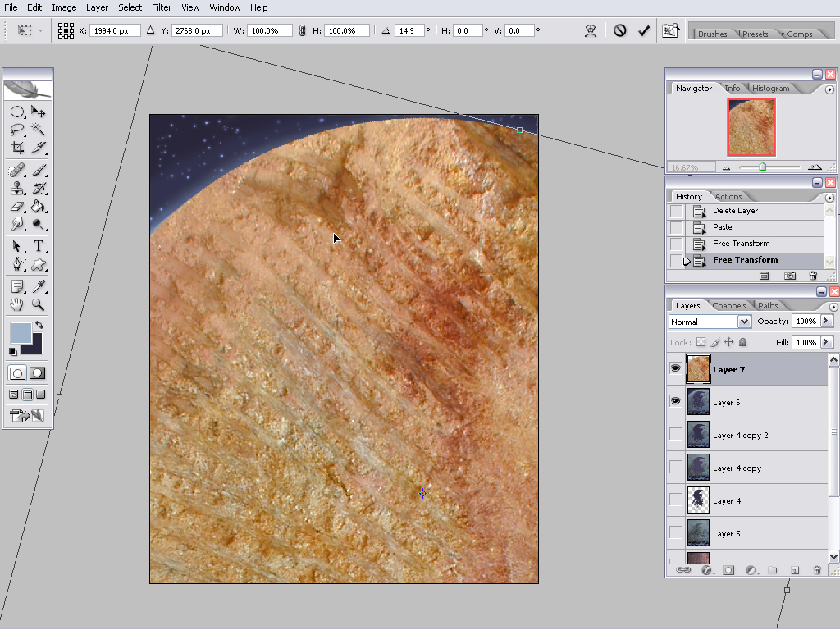
Task: Commit the transform with the checkmark
Action: 644,31
